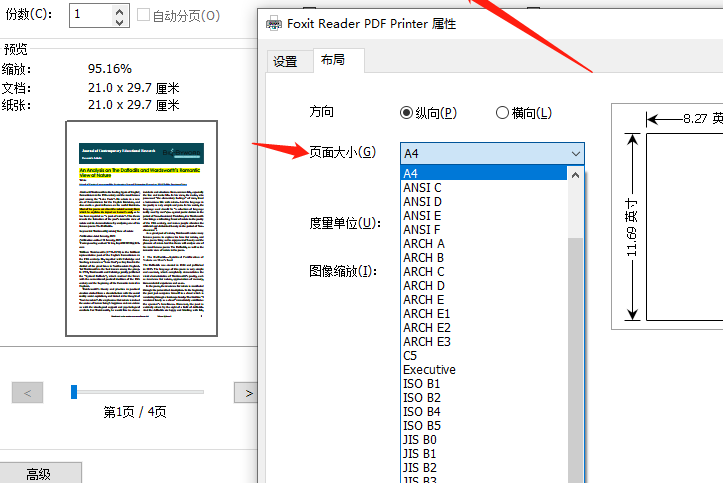Choose A4 in the page size list

tap(484, 173)
